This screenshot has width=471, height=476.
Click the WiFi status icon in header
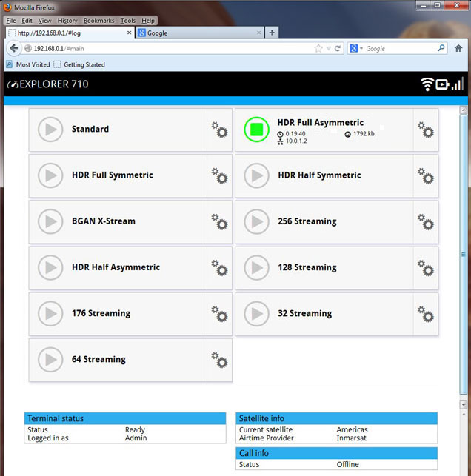(427, 84)
